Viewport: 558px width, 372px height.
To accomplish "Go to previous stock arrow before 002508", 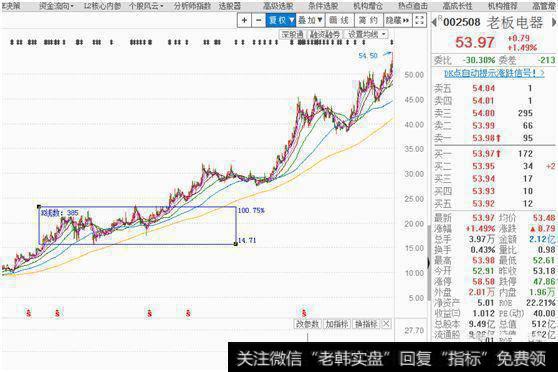I will coord(434,22).
